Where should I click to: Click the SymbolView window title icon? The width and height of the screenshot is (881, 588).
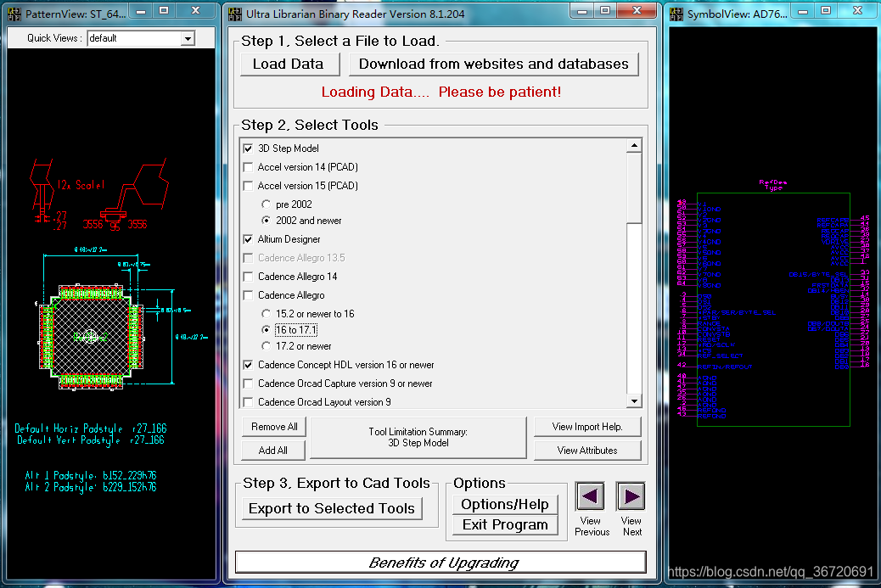(677, 14)
